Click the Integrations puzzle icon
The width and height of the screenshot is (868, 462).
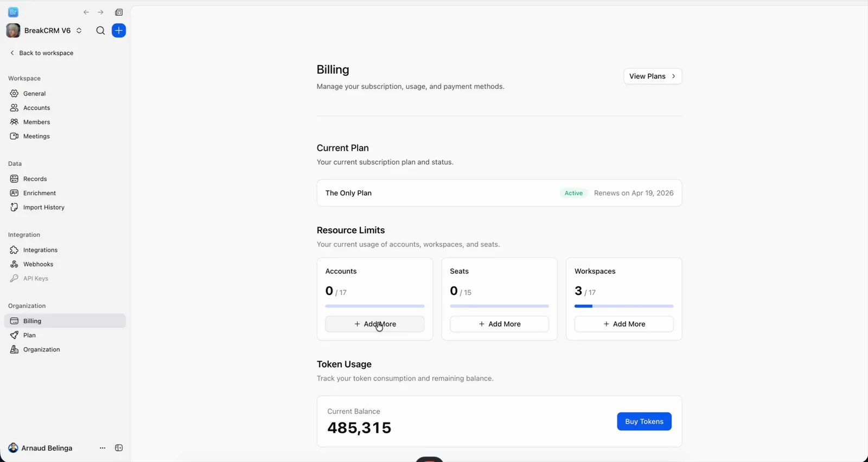14,250
